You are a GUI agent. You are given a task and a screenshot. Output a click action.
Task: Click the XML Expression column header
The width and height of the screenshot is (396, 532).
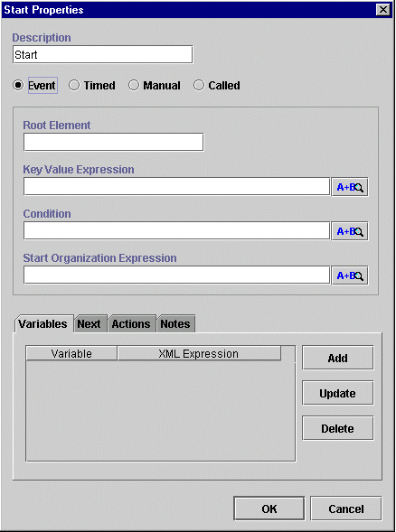point(199,353)
